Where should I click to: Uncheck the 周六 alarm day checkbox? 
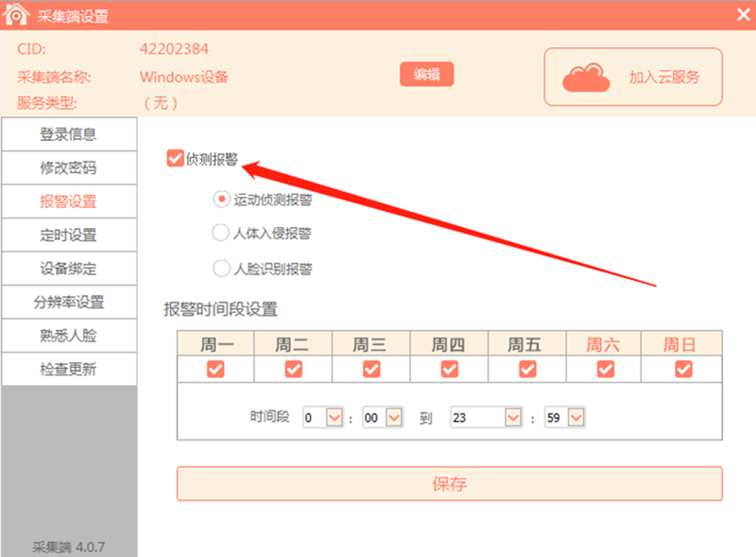pyautogui.click(x=603, y=370)
